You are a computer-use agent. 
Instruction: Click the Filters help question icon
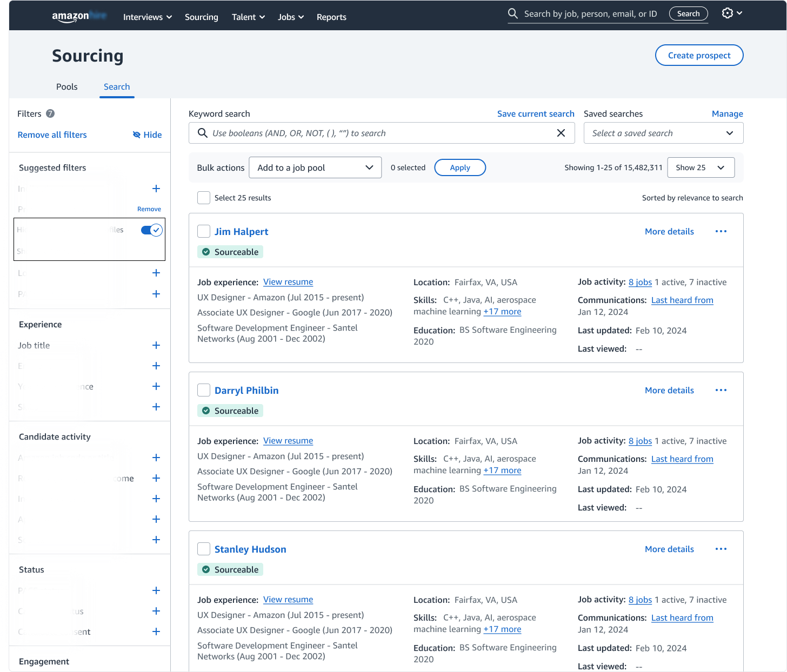point(50,113)
